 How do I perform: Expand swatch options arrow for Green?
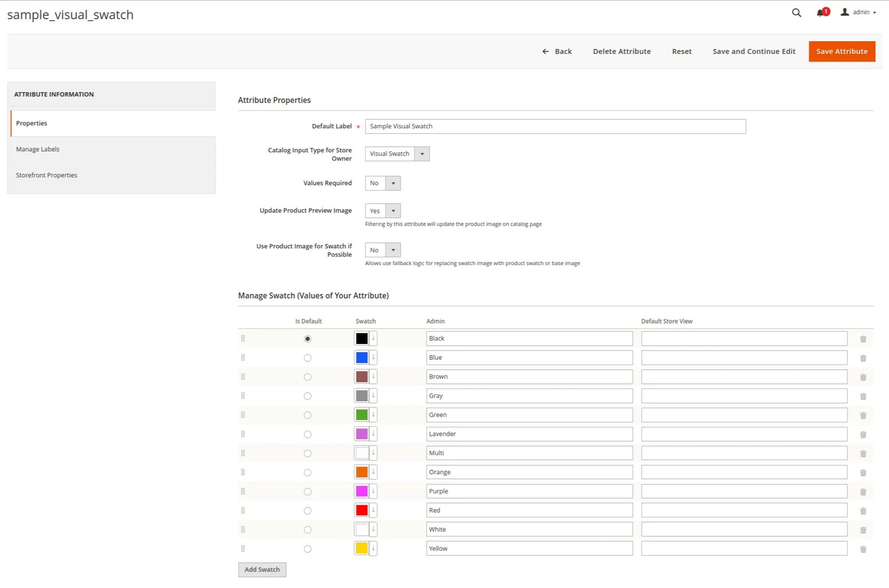[x=373, y=415]
